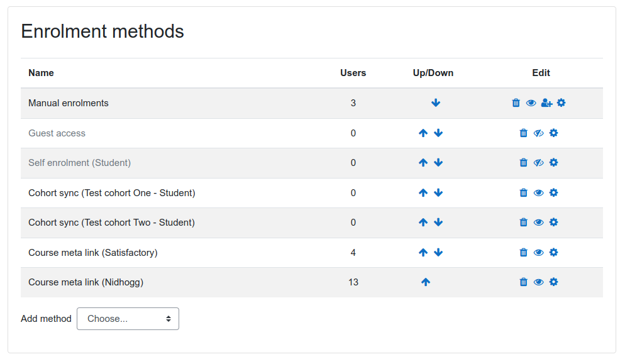The width and height of the screenshot is (620, 364).
Task: Move Cohort sync Test cohort One down
Action: (x=438, y=193)
